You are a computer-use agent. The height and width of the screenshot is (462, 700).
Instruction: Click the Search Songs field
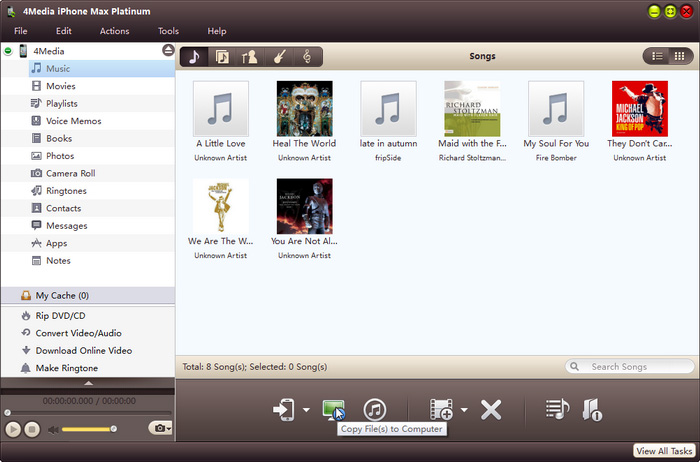click(x=629, y=366)
